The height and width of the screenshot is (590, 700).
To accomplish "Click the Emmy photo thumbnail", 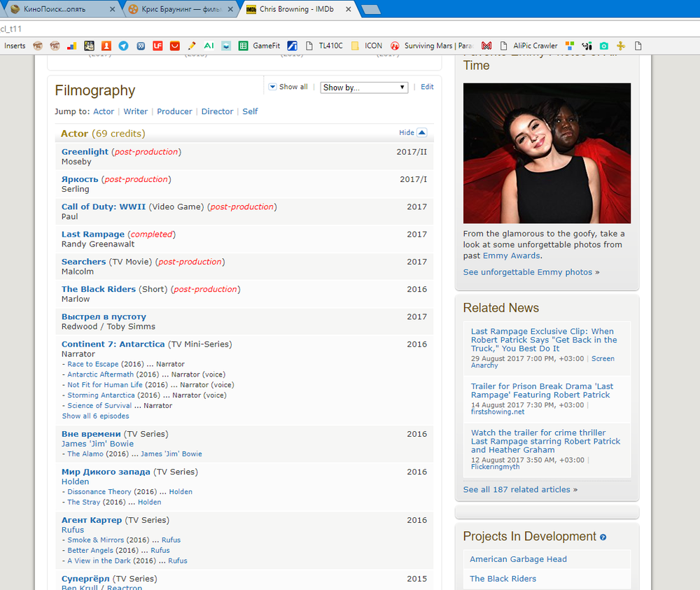I will point(547,153).
